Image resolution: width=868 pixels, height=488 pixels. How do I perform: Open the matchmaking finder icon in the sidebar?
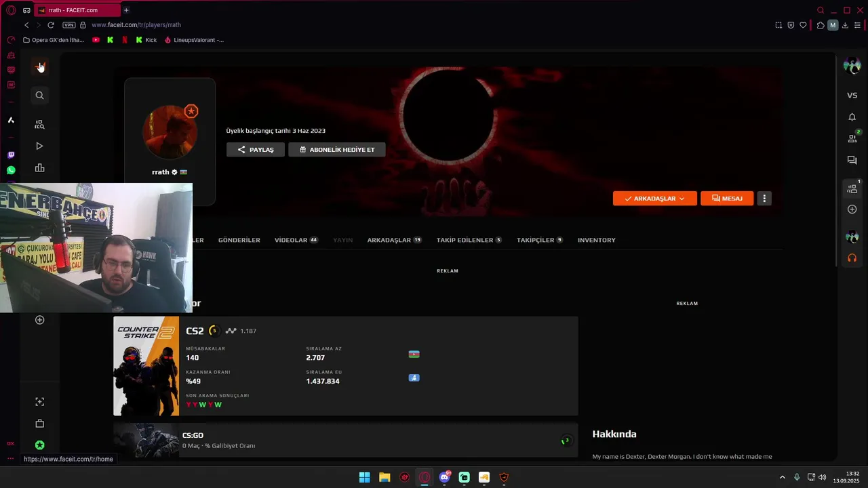click(x=39, y=124)
